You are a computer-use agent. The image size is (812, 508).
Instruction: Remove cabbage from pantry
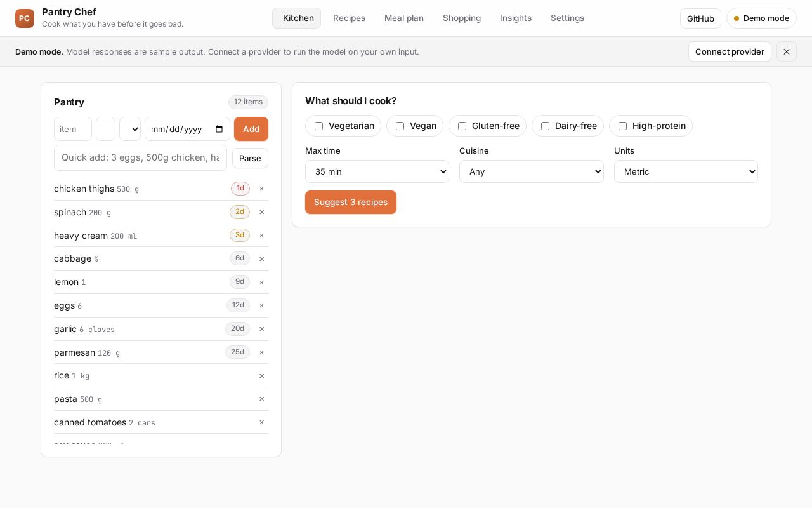click(261, 258)
